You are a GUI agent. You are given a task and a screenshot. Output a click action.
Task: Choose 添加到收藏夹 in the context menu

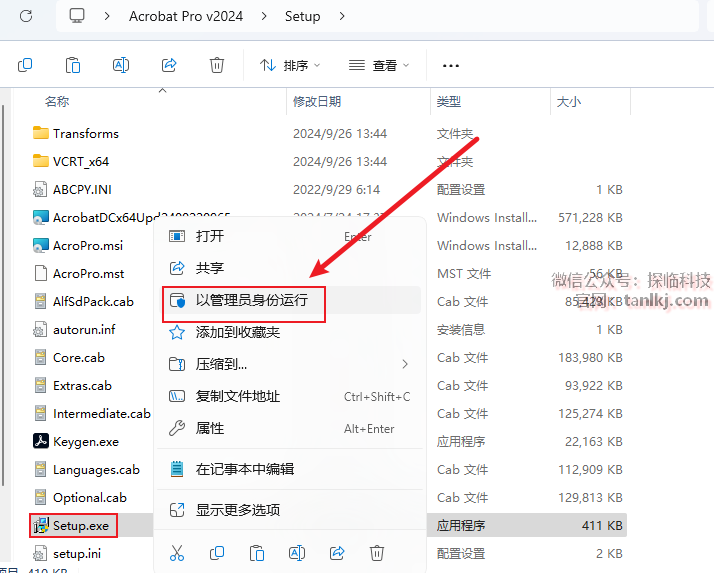(290, 332)
